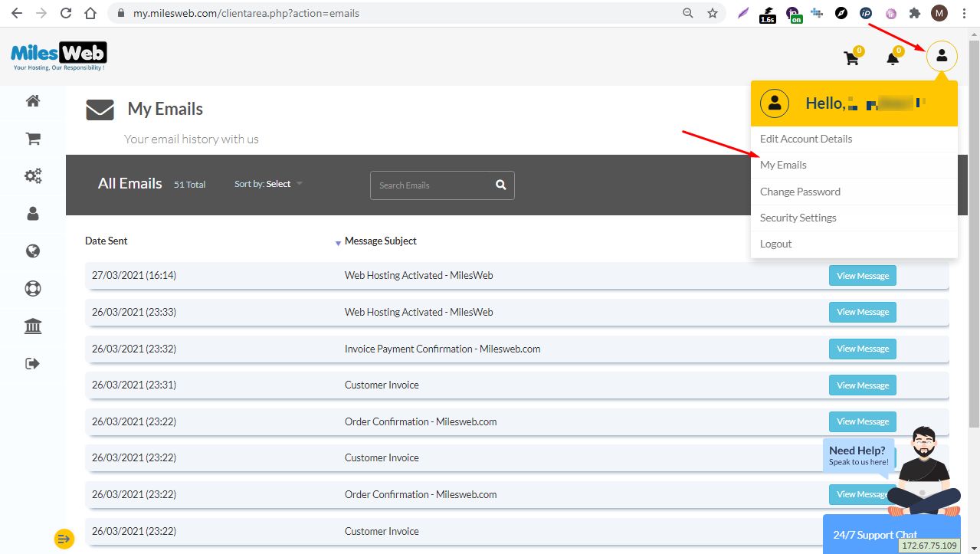Open the sidebar user account icon
Viewport: 980px width, 554px height.
(x=33, y=214)
